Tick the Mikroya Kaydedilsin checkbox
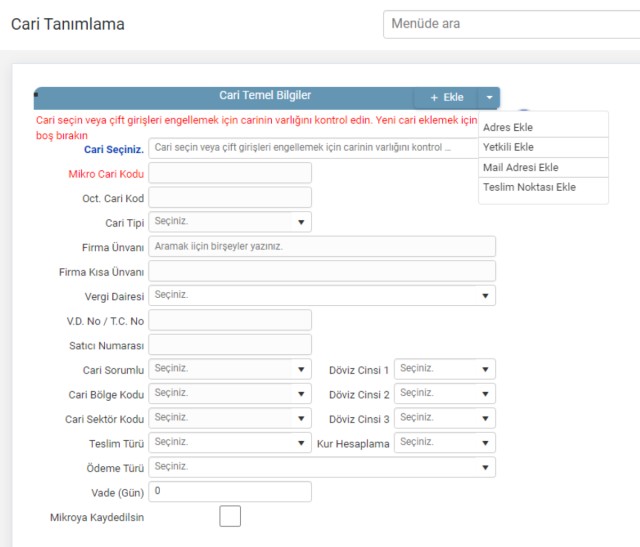This screenshot has height=547, width=640. pos(230,516)
